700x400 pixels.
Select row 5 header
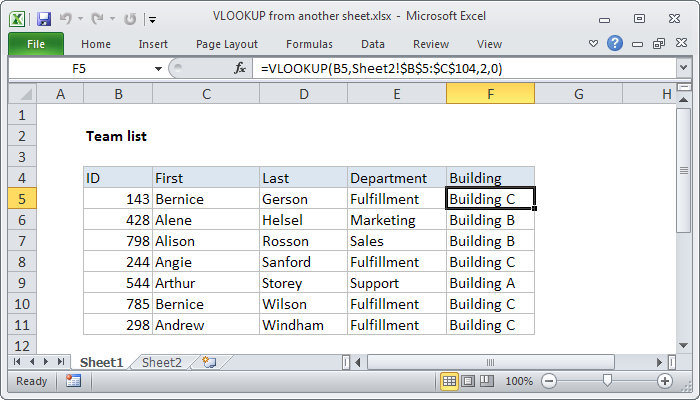(22, 199)
